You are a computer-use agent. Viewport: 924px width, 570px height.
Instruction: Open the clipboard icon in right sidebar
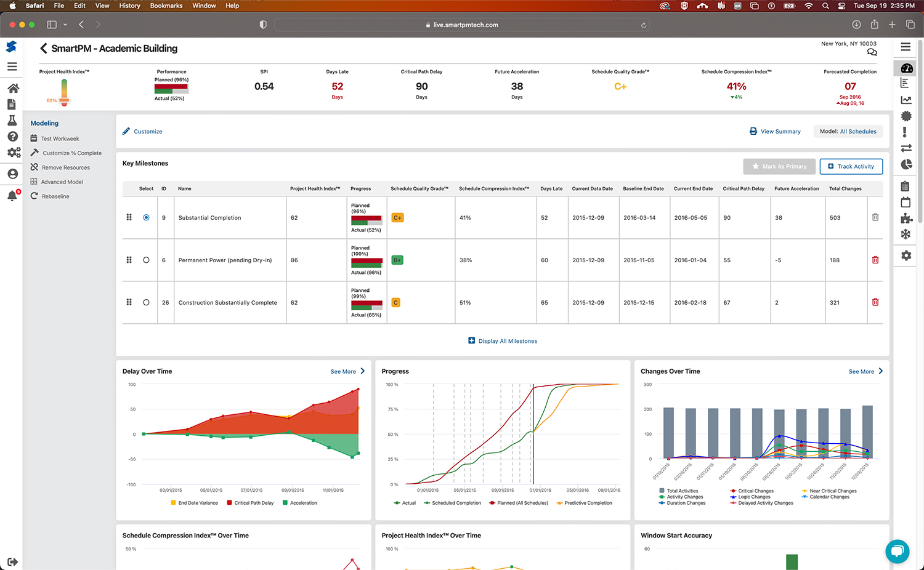coord(905,186)
